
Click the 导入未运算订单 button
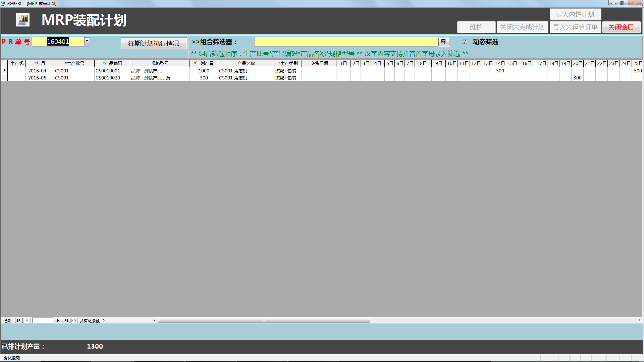tap(575, 27)
